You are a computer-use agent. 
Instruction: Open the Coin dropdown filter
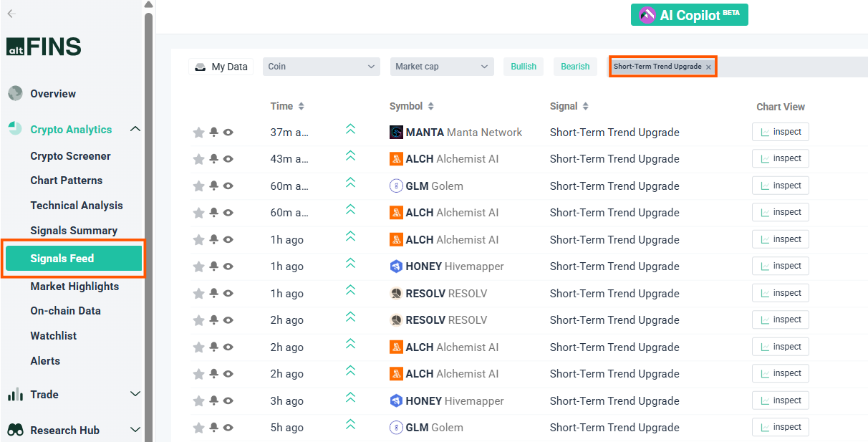click(321, 67)
